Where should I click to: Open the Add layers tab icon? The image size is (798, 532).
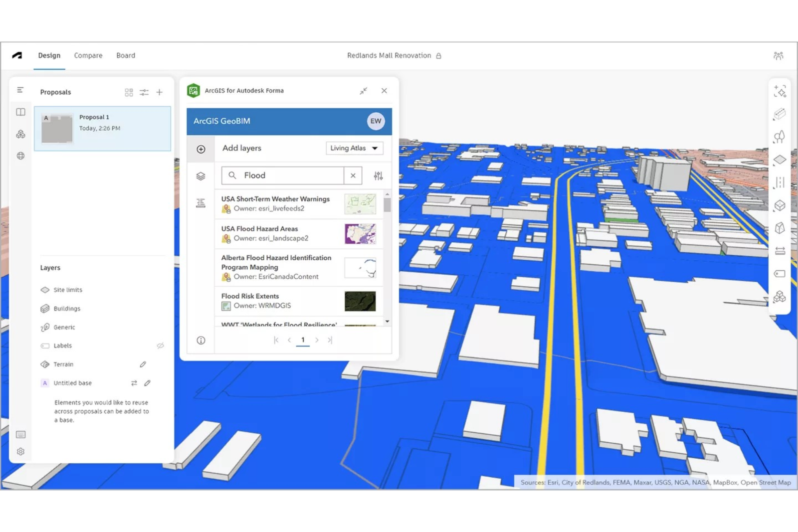[x=201, y=149]
